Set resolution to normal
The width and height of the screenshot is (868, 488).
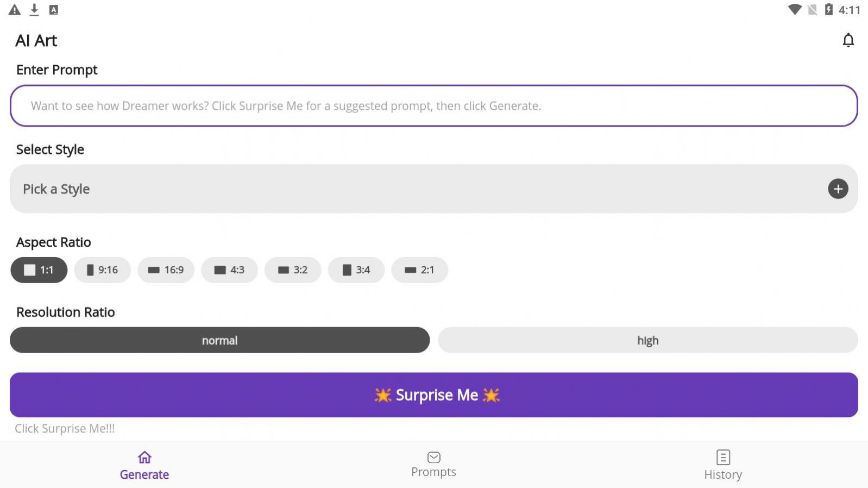pos(219,341)
